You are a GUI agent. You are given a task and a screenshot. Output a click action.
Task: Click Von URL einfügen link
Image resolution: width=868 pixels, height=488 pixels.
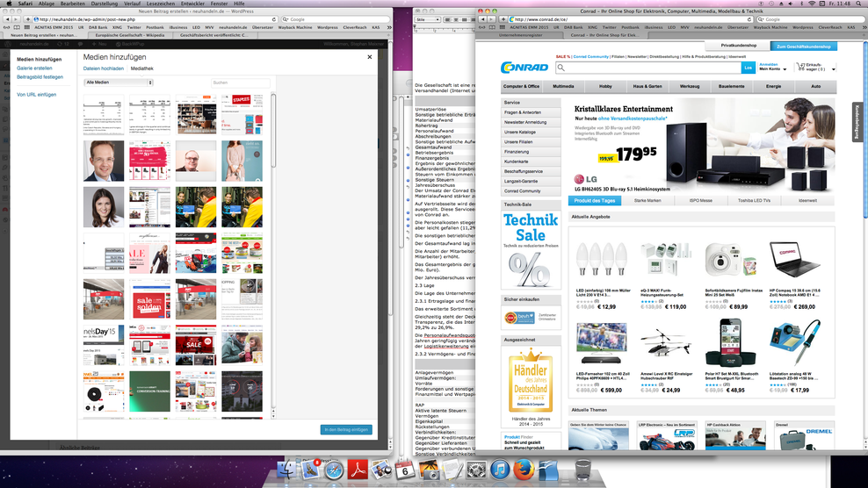[37, 95]
